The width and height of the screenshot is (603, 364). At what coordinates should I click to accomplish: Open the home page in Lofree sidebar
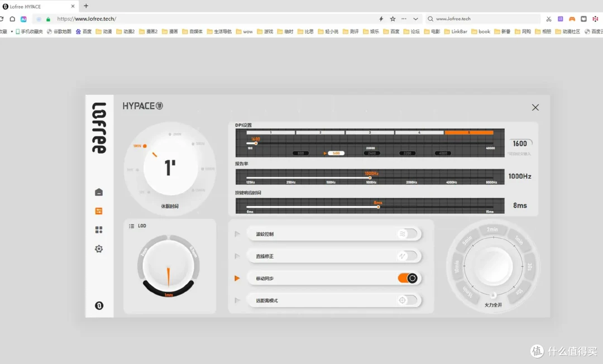coord(99,192)
